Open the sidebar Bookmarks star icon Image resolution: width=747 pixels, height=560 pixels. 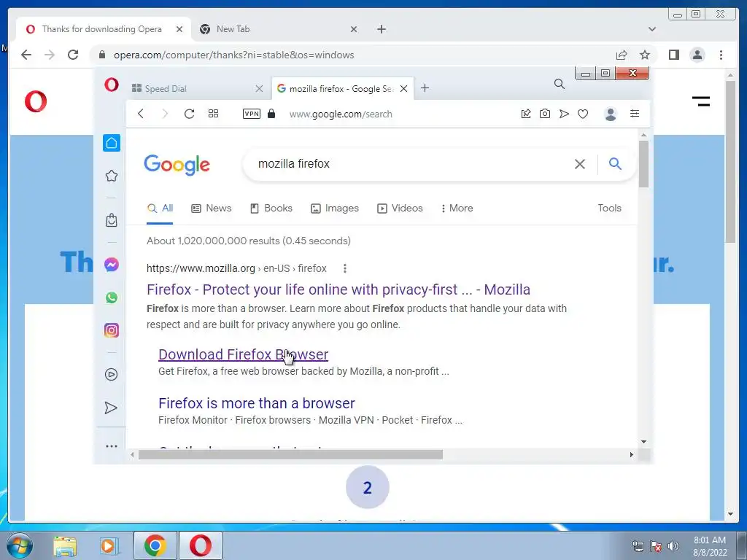click(112, 176)
